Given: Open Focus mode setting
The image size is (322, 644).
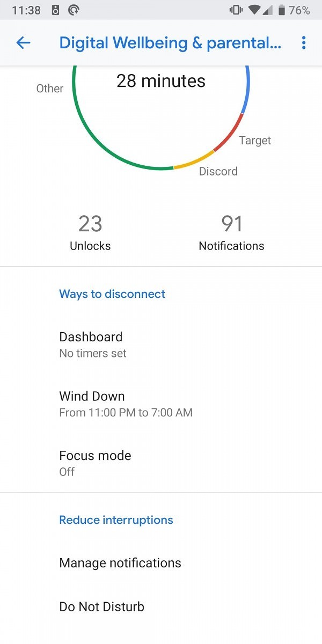Looking at the screenshot, I should click(161, 463).
